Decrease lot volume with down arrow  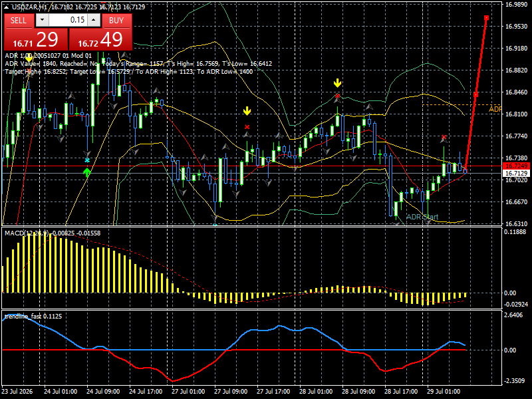pyautogui.click(x=42, y=20)
